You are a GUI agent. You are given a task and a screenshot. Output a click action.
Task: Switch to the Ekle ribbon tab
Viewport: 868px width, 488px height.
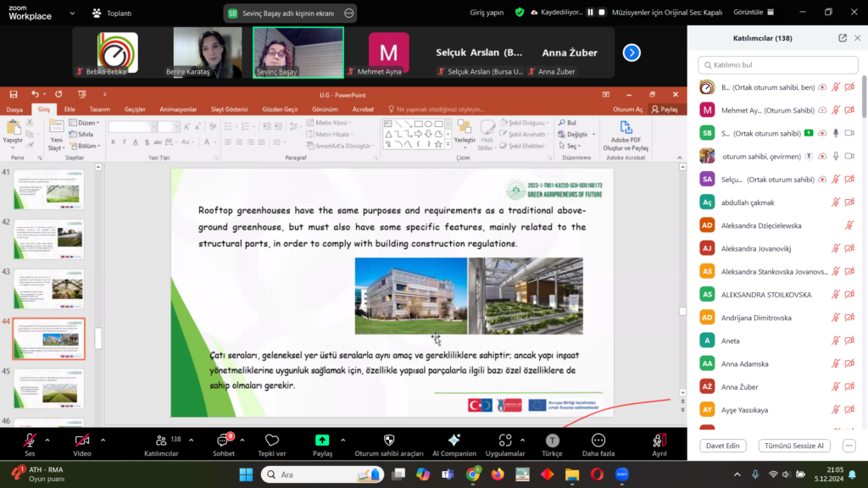[x=70, y=109]
